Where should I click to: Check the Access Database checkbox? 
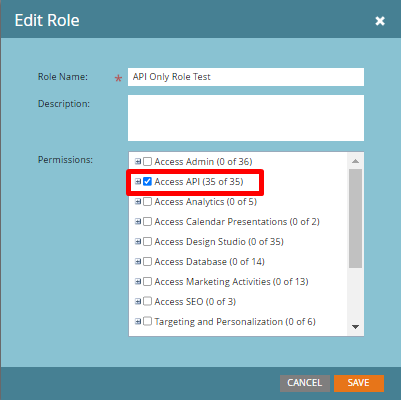coord(147,262)
